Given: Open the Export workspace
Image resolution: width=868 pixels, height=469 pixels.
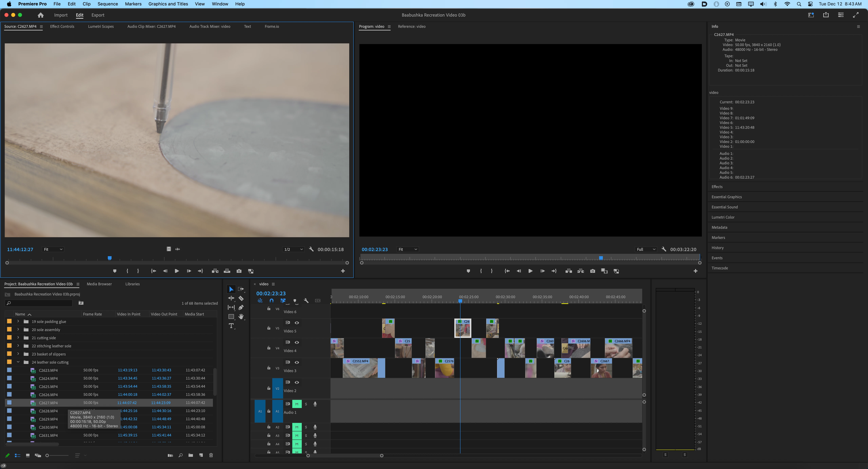Looking at the screenshot, I should pos(98,15).
